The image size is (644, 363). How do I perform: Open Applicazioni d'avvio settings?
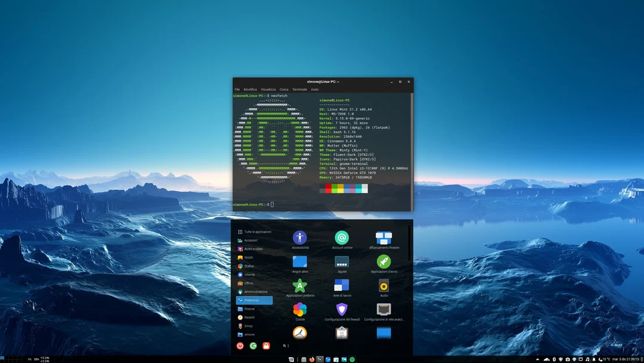pos(383,262)
